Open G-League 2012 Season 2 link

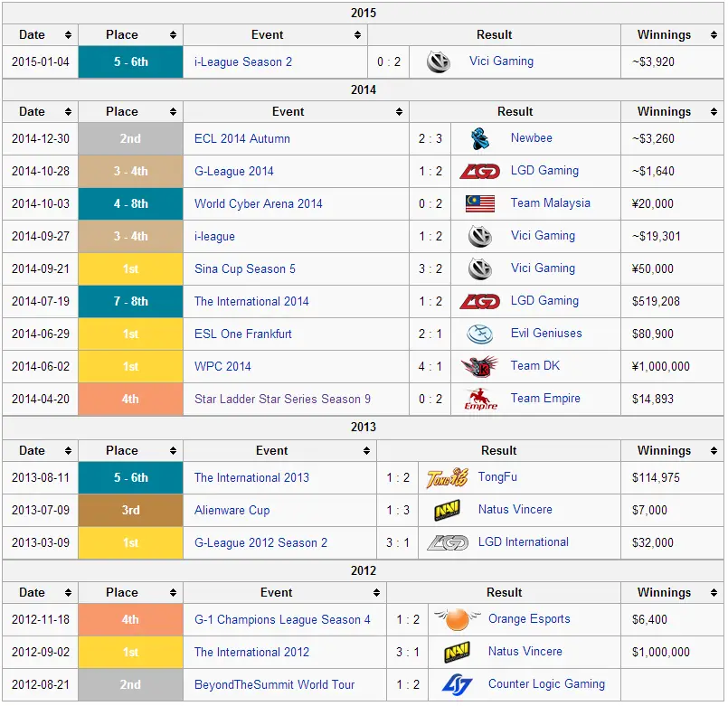click(x=260, y=542)
